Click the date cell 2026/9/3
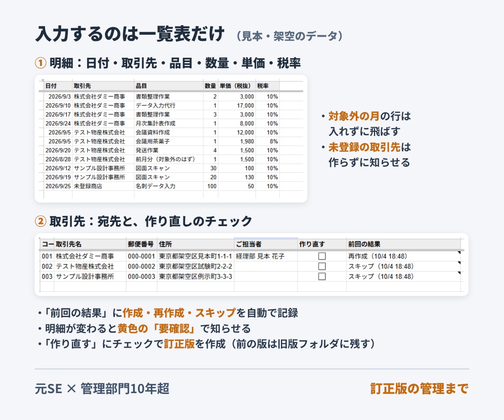Image resolution: width=504 pixels, height=420 pixels. [x=58, y=97]
